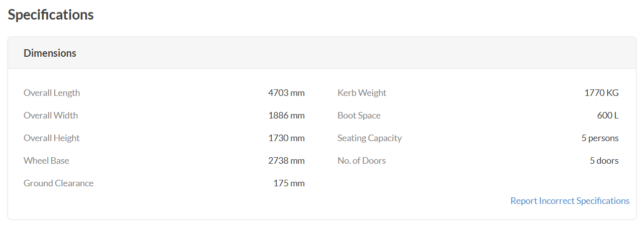
Task: Select the Kerb Weight label
Action: coord(362,93)
